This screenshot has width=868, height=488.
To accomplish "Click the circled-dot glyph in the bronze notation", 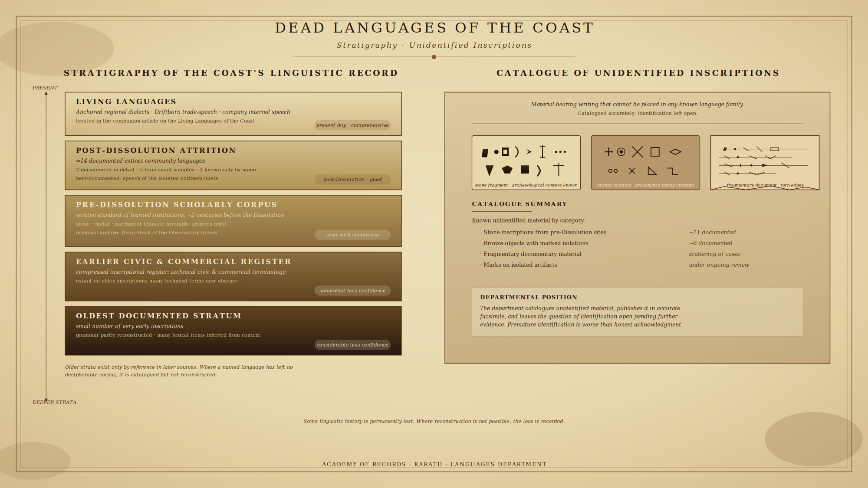I will 621,152.
